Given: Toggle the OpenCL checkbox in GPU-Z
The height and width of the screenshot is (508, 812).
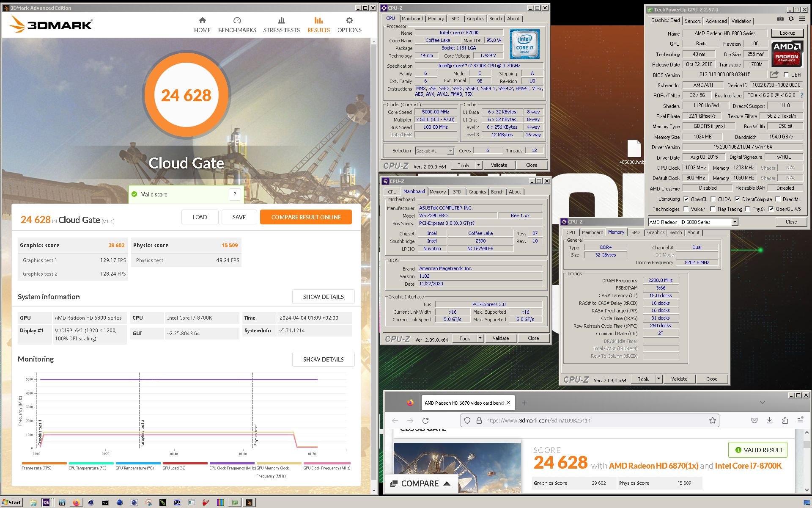Looking at the screenshot, I should tap(686, 199).
